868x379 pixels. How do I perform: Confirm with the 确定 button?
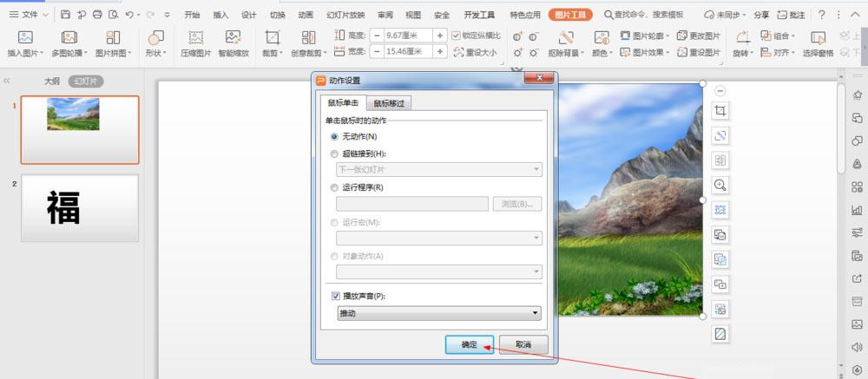coord(470,344)
